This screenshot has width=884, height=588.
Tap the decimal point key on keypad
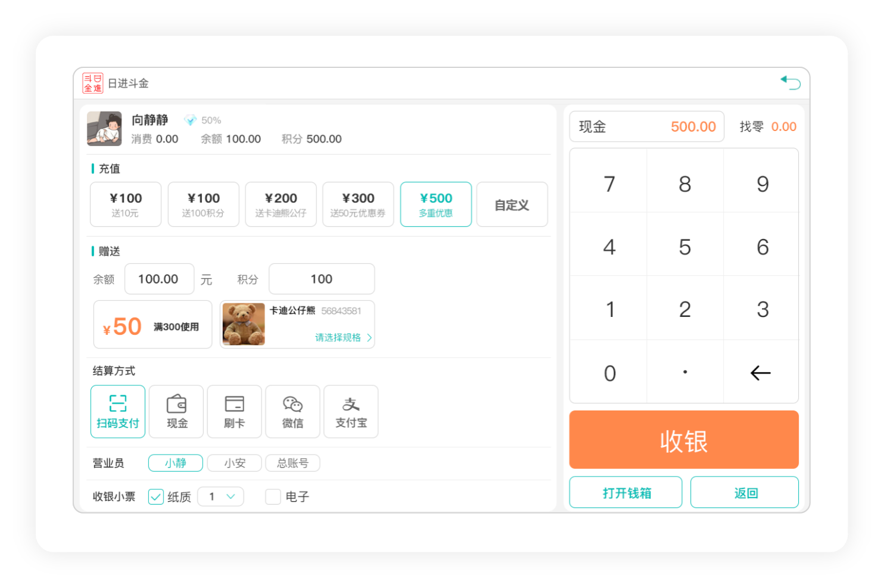click(x=685, y=372)
